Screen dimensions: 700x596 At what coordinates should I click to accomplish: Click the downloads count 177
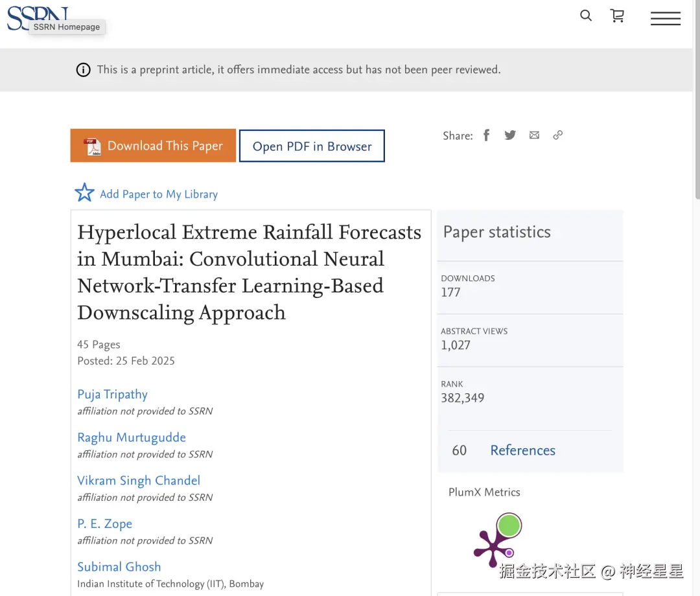pyautogui.click(x=450, y=292)
